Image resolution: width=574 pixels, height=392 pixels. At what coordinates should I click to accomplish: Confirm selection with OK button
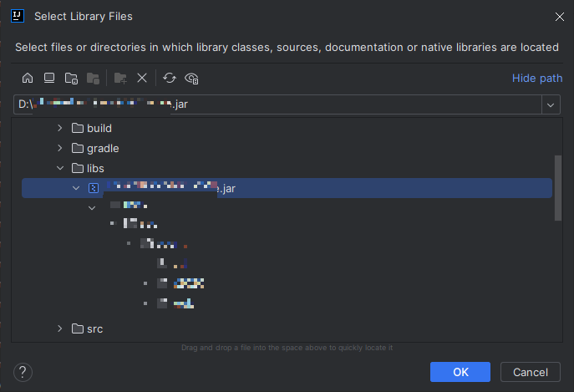click(x=460, y=372)
